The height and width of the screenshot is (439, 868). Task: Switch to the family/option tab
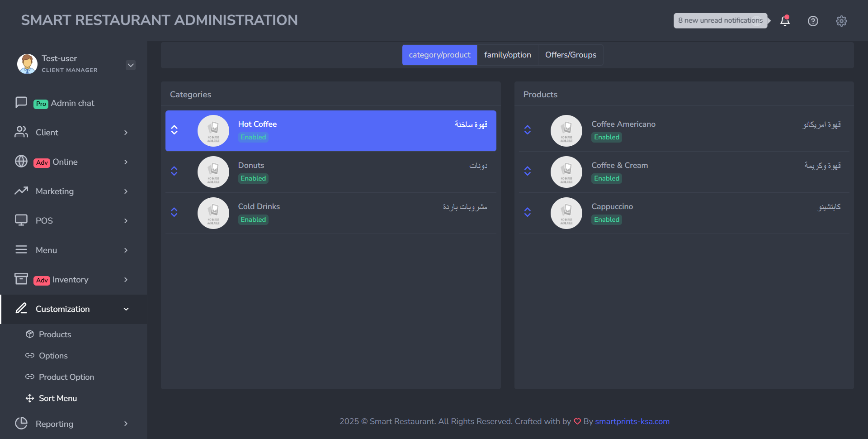point(507,55)
